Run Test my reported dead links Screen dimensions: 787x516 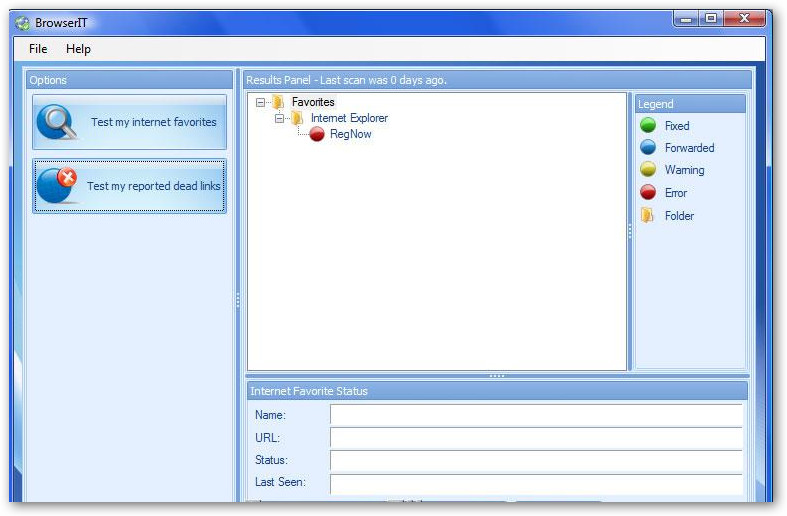click(x=129, y=186)
